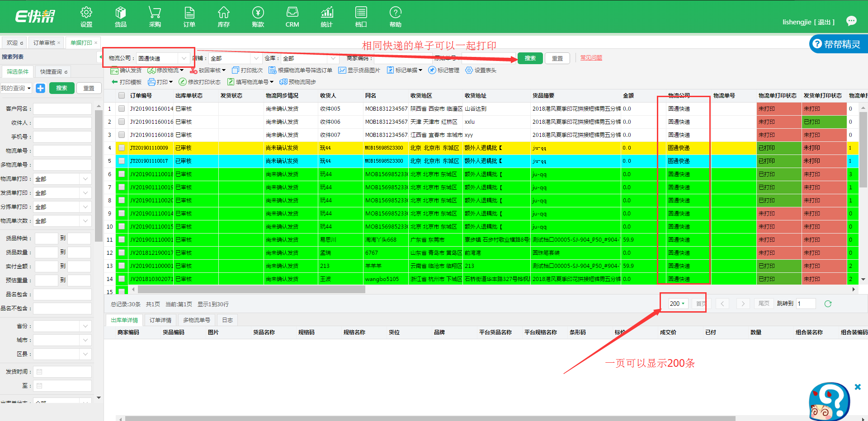
Task: Click 预物流同步 toolbar button
Action: pos(298,82)
